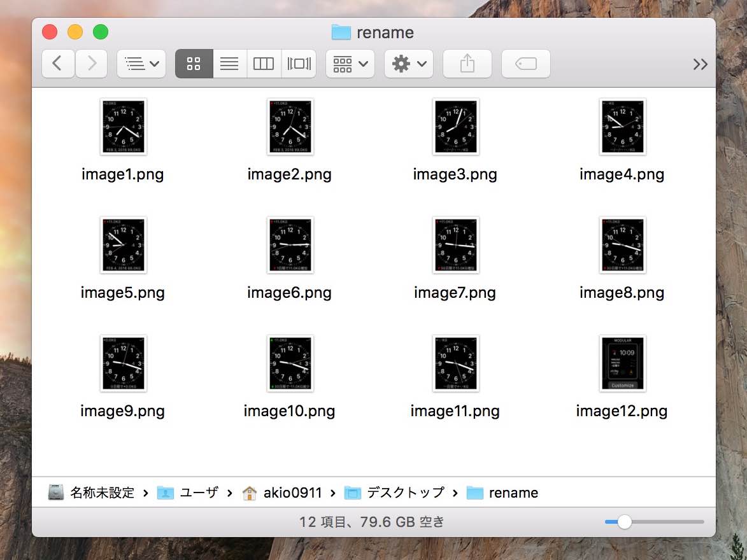Viewport: 747px width, 560px height.
Task: Open the gear action menu
Action: [409, 64]
